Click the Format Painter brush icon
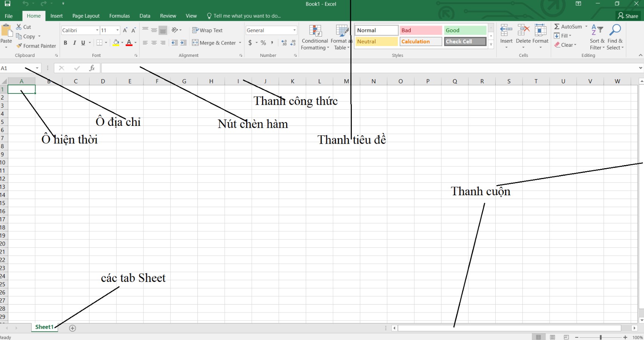 19,46
